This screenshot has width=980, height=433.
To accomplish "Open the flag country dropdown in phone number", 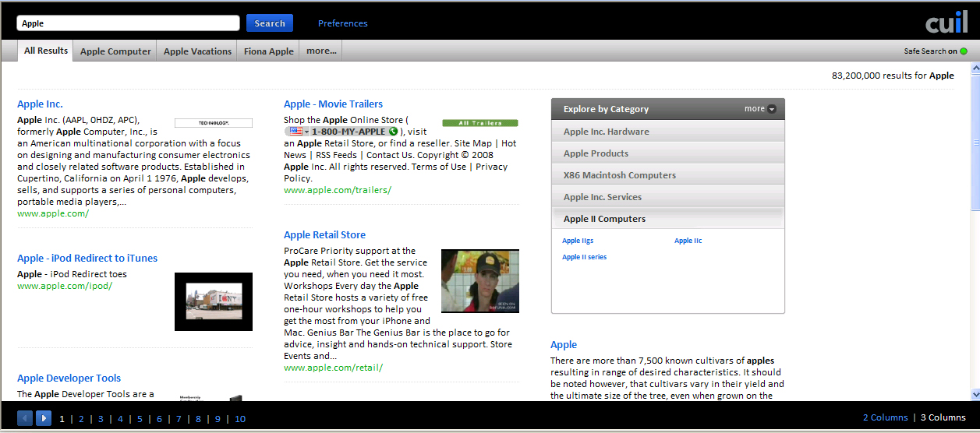I will (x=298, y=132).
